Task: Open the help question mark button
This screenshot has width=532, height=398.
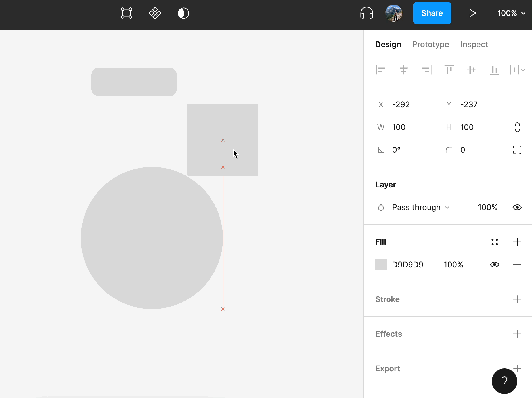Action: click(x=504, y=381)
